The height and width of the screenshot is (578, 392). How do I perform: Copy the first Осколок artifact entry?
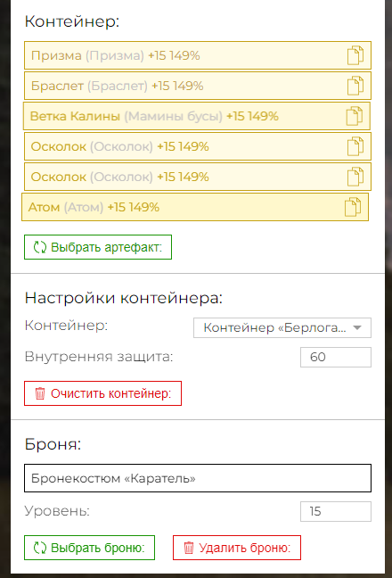coord(355,146)
